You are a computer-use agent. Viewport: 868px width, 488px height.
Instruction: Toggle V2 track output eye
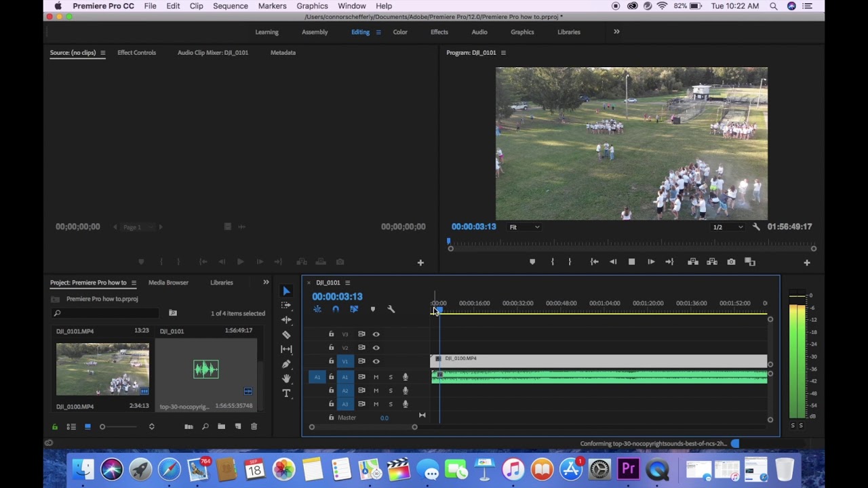pos(376,348)
